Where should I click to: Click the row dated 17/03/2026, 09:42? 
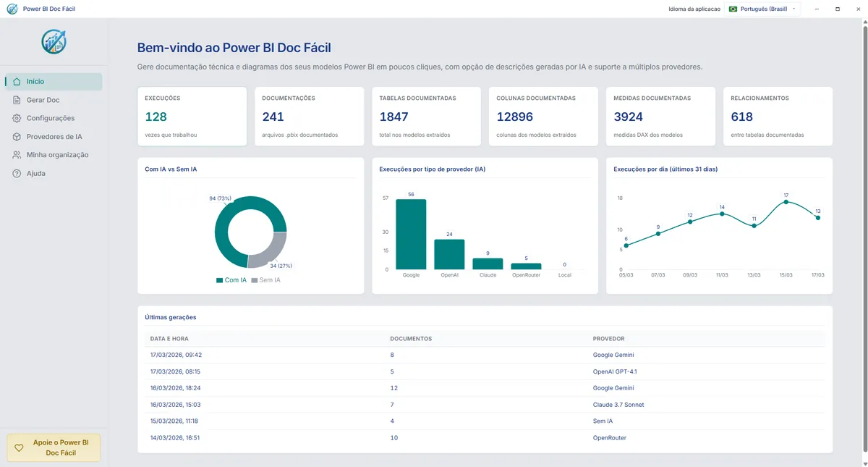(x=485, y=355)
